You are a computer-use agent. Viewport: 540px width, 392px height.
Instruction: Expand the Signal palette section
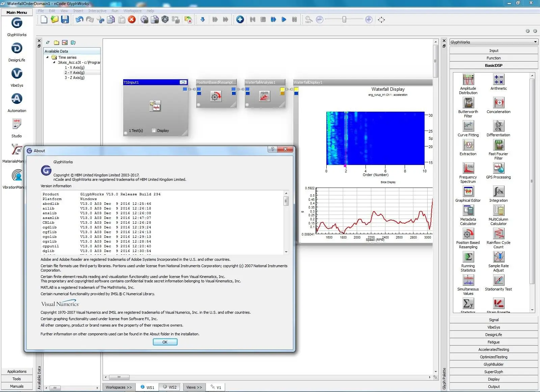pyautogui.click(x=494, y=320)
